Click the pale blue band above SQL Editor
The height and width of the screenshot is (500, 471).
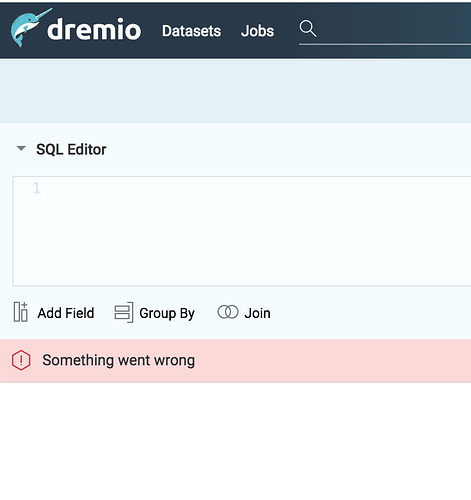235,91
